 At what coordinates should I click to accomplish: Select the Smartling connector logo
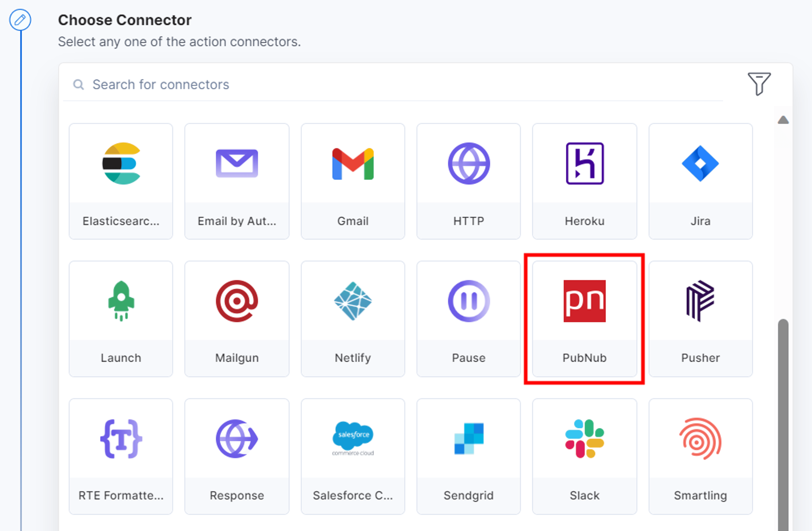[x=700, y=439]
